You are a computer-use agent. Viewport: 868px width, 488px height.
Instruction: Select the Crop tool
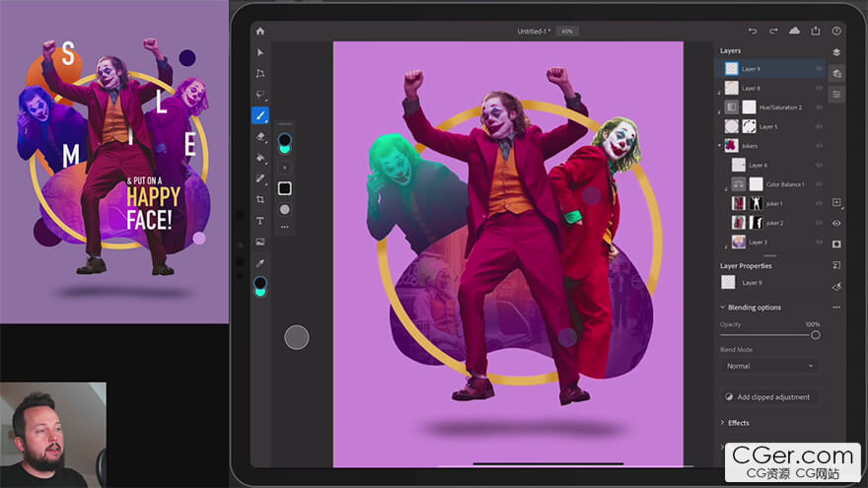260,199
